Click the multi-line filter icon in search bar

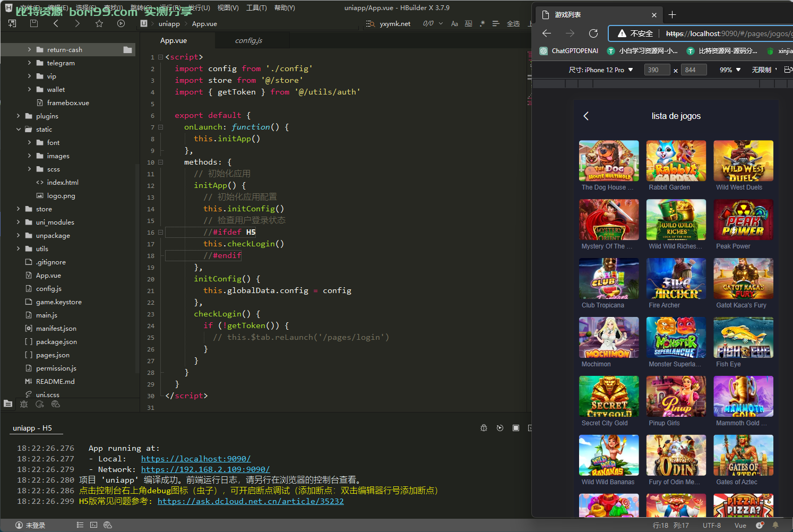(496, 23)
